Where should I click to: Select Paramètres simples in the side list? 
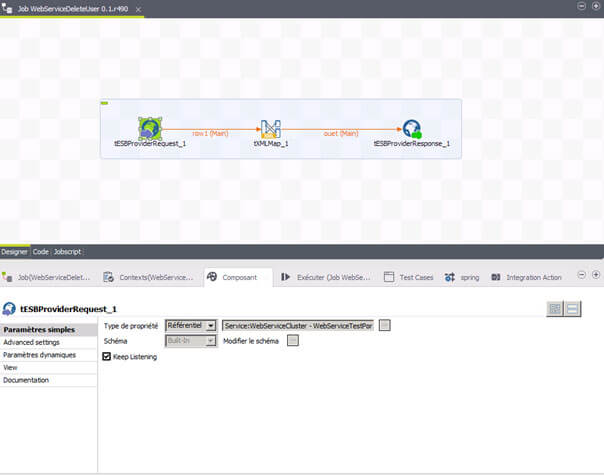49,330
